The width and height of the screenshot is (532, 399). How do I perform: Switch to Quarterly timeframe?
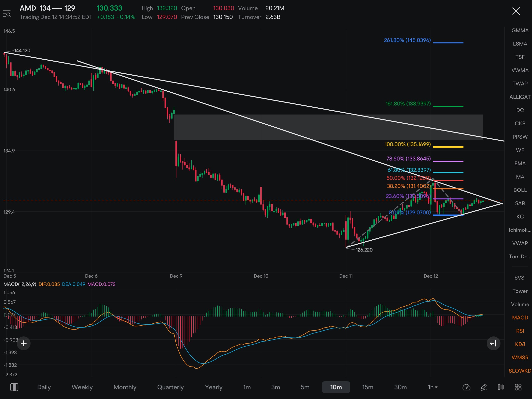(x=170, y=387)
